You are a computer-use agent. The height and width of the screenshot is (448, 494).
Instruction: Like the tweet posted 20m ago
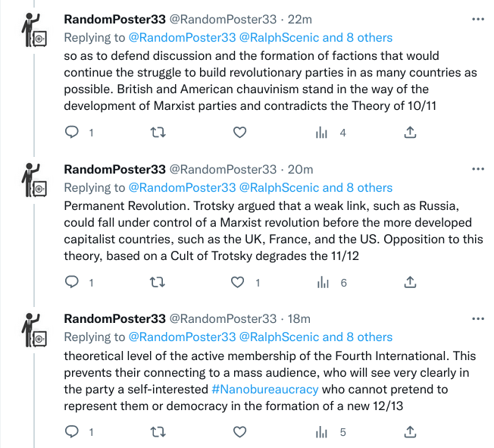tap(239, 282)
